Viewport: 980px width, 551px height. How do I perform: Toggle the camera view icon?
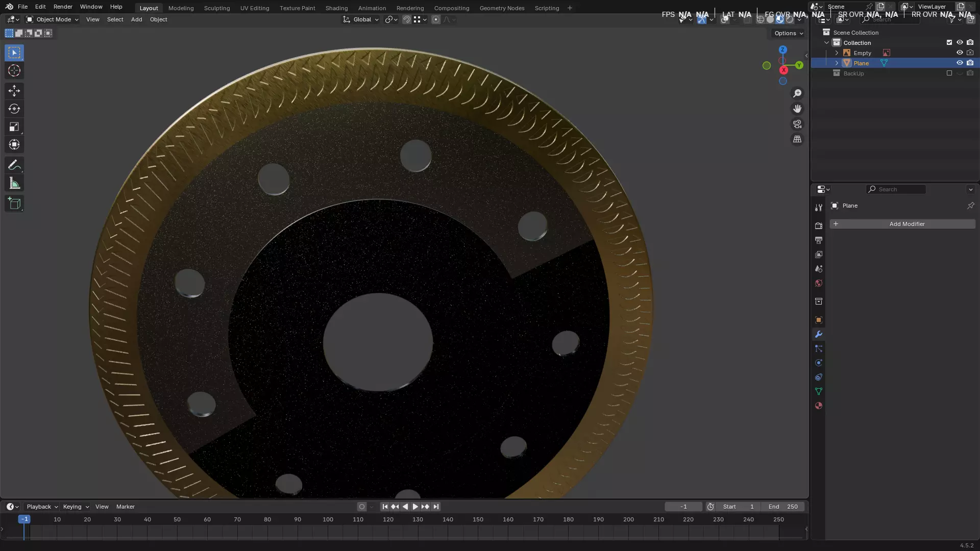[797, 124]
